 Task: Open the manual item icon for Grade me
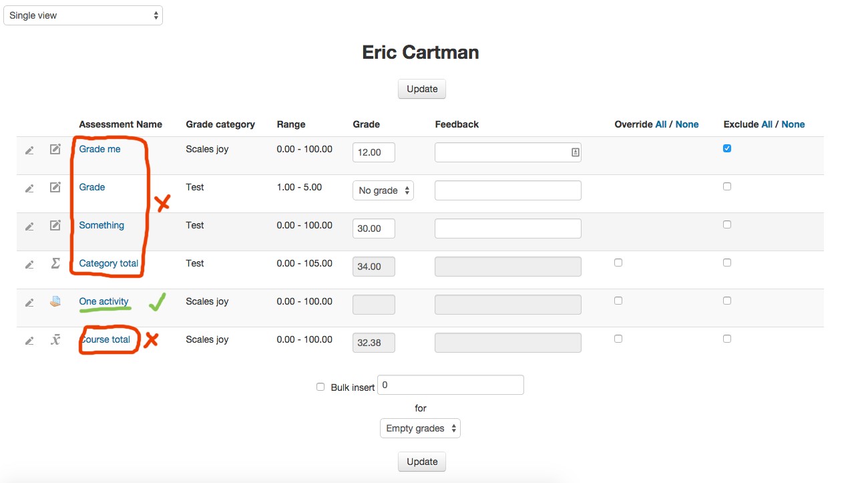(x=55, y=149)
